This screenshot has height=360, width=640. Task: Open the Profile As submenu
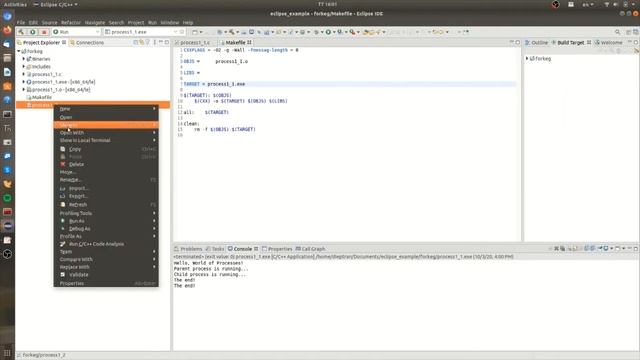(x=106, y=236)
